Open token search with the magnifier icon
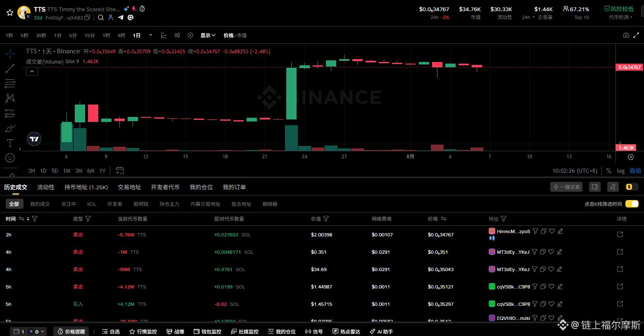 point(101,17)
